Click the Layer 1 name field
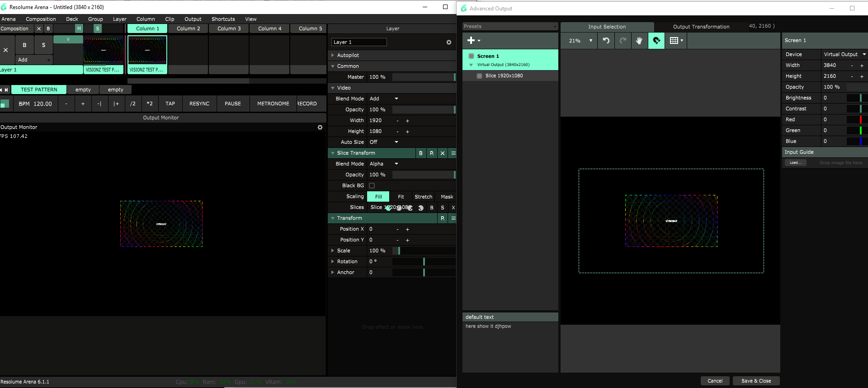The height and width of the screenshot is (388, 868). pyautogui.click(x=359, y=42)
